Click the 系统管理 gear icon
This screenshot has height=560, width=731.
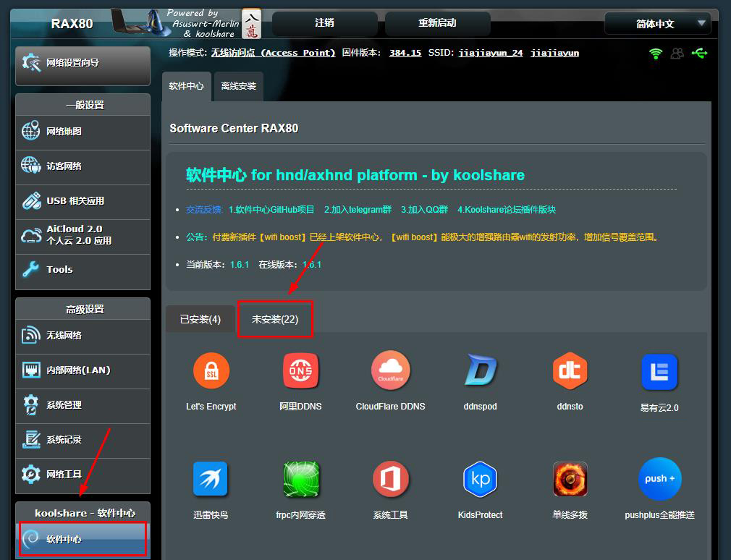click(31, 404)
